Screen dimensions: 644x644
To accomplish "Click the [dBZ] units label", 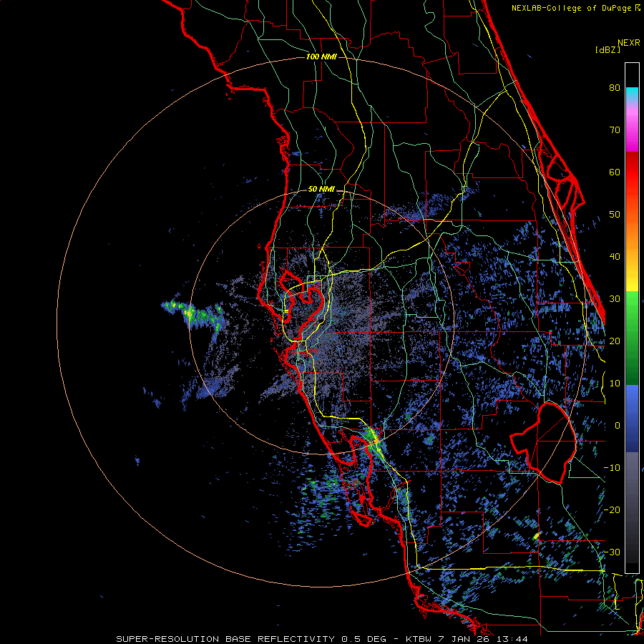I will point(608,50).
